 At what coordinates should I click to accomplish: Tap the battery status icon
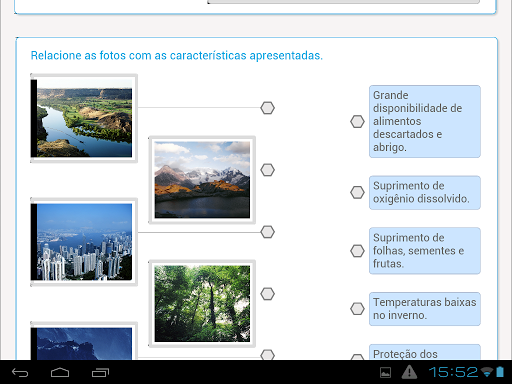coord(500,372)
